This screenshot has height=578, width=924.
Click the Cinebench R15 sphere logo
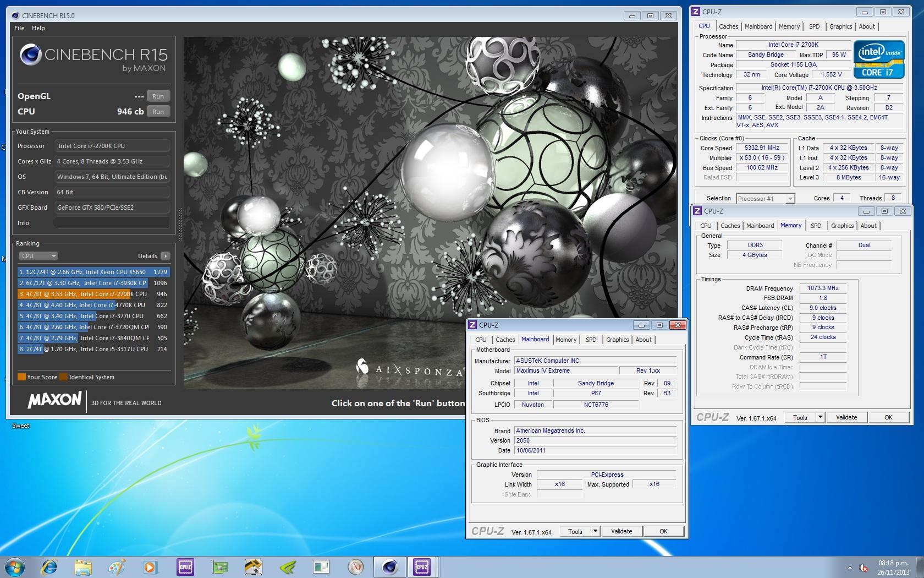click(30, 55)
